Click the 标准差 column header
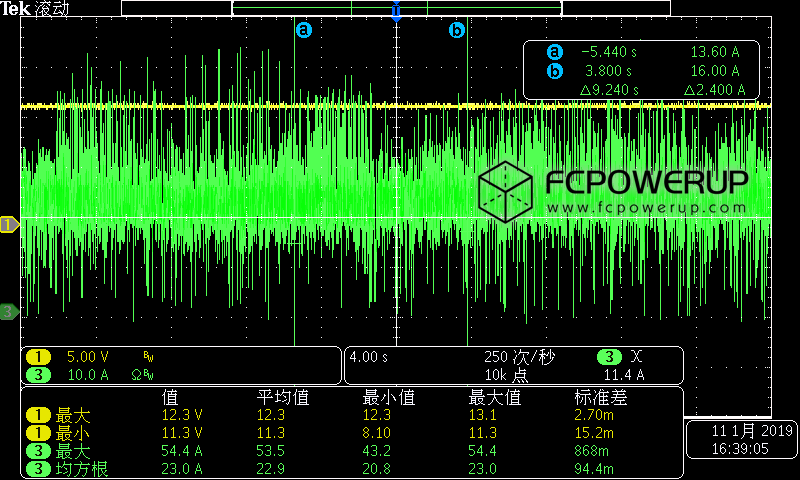The width and height of the screenshot is (800, 480). tap(601, 397)
